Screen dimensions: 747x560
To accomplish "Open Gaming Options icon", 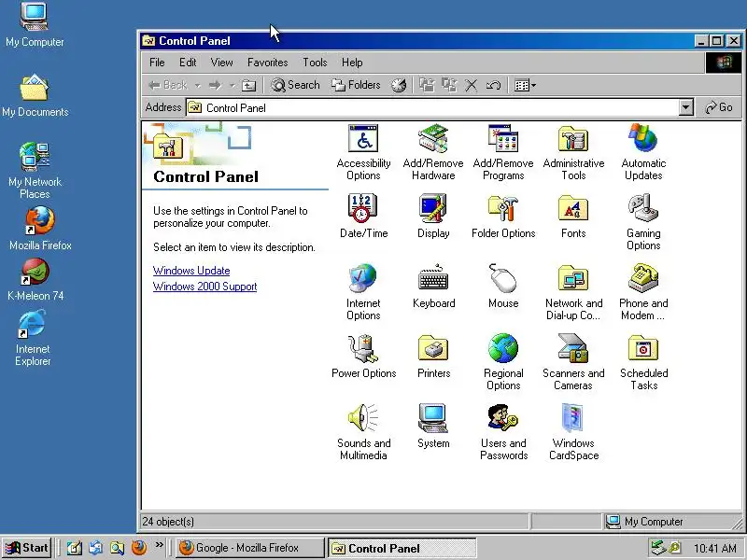I will coord(643,222).
